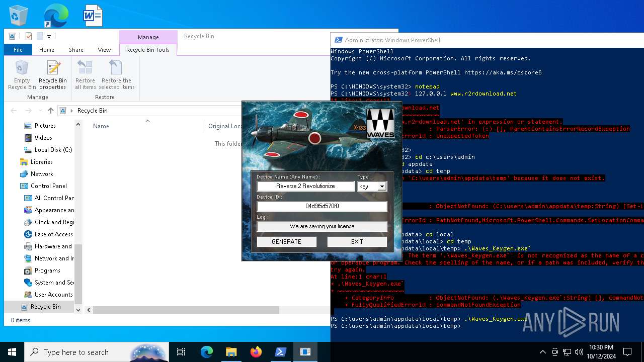Screen dimensions: 644x362
Task: Click the taskbar search box
Action: (x=97, y=352)
